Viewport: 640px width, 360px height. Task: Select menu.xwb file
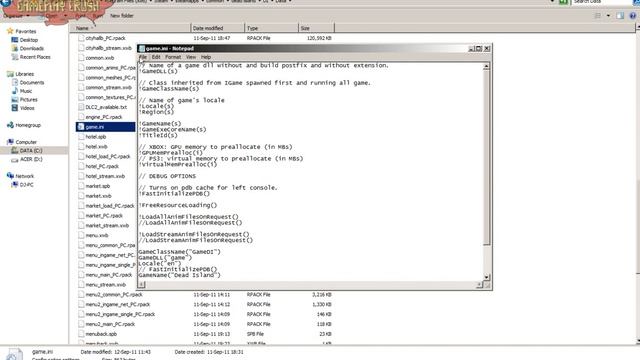(x=97, y=236)
